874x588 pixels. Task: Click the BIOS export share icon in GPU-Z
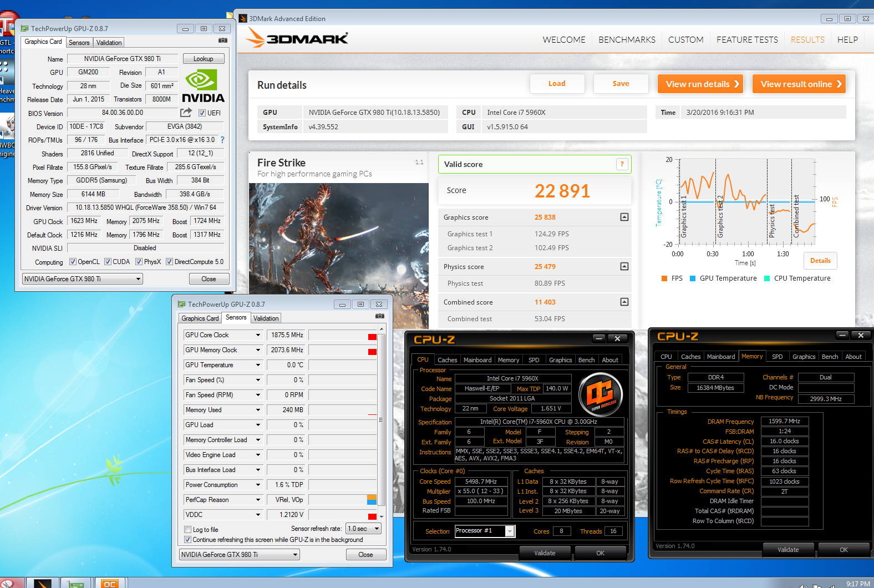click(x=186, y=113)
